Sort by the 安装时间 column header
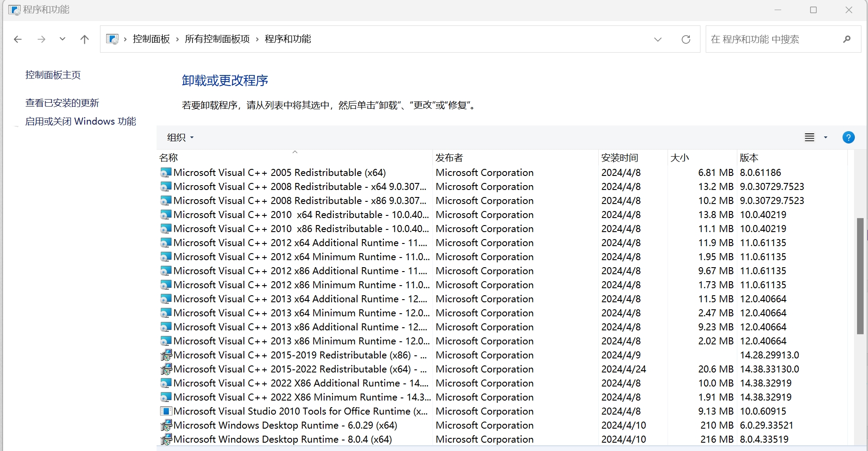The height and width of the screenshot is (451, 868). (633, 157)
